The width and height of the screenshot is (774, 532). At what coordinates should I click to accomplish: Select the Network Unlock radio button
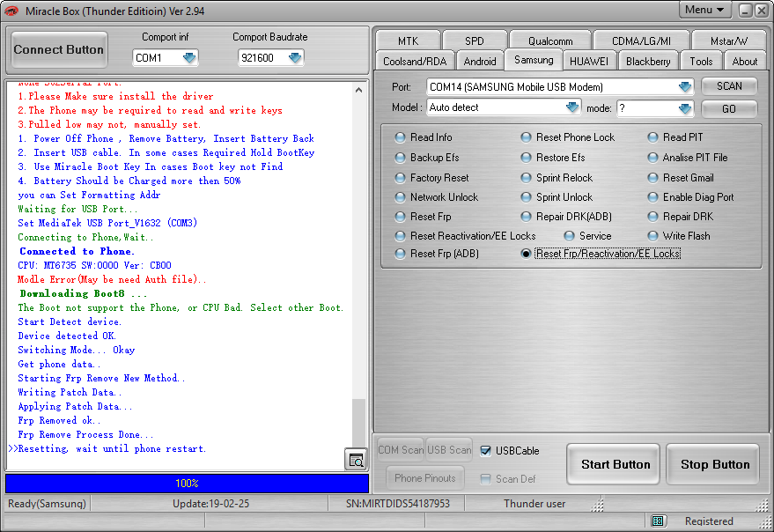pyautogui.click(x=401, y=197)
